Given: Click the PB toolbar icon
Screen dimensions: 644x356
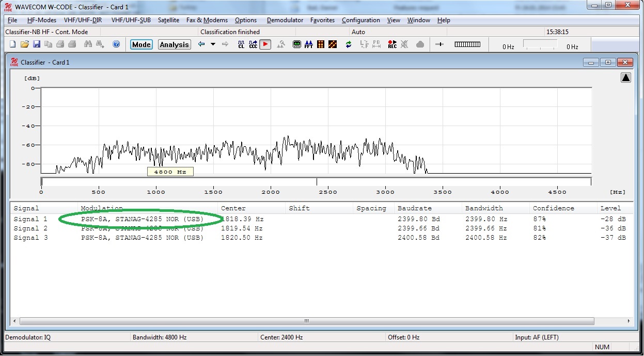Looking at the screenshot, I should [376, 44].
